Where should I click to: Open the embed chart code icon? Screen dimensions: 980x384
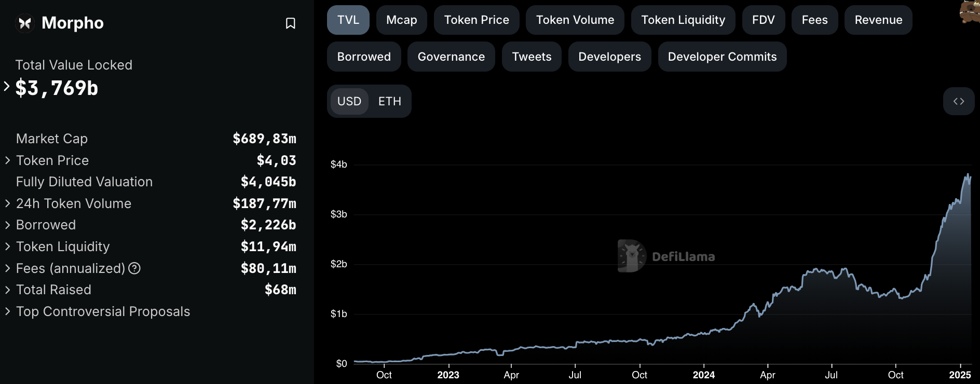click(x=959, y=101)
